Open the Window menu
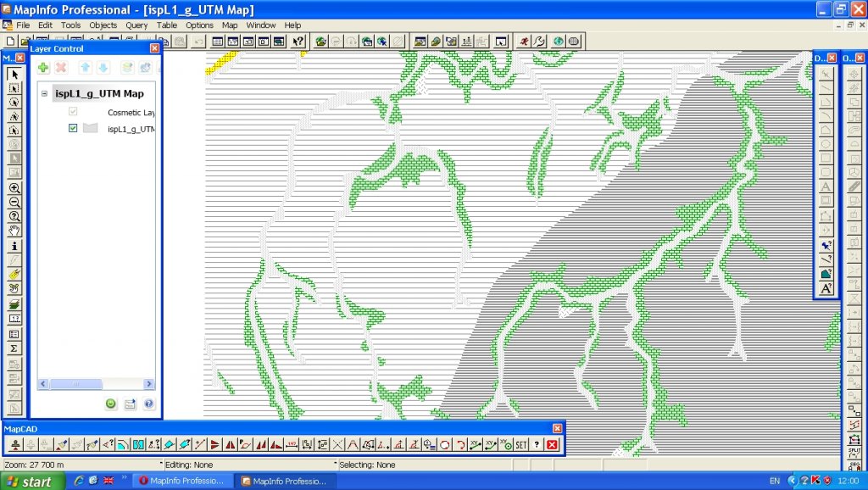The height and width of the screenshot is (490, 868). click(261, 25)
